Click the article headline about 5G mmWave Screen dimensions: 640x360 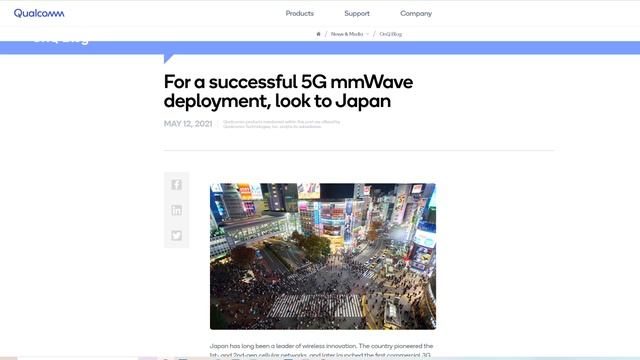(288, 91)
